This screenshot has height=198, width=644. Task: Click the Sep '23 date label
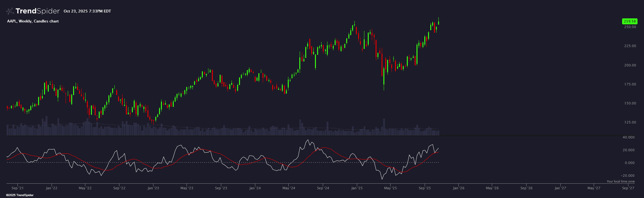pyautogui.click(x=221, y=188)
